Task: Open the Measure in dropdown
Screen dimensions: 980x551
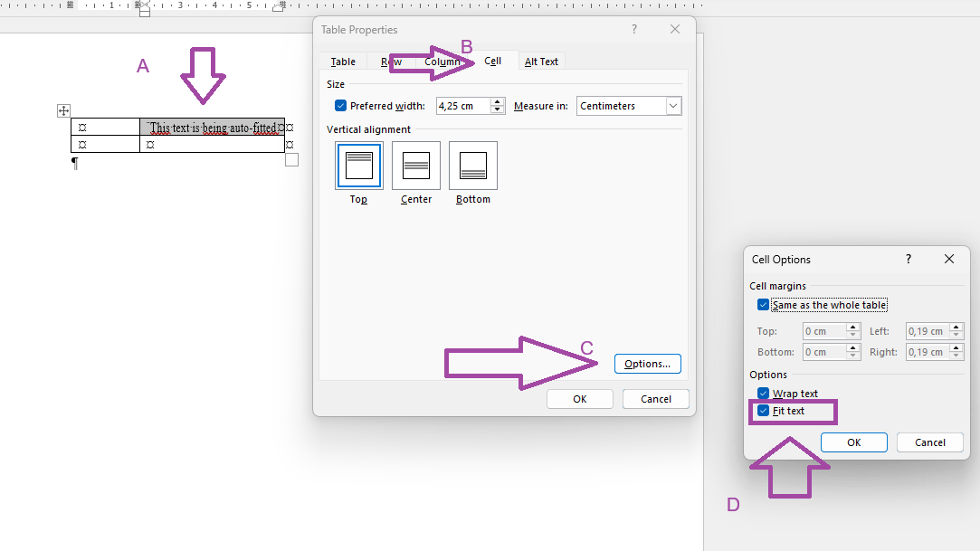Action: click(672, 105)
